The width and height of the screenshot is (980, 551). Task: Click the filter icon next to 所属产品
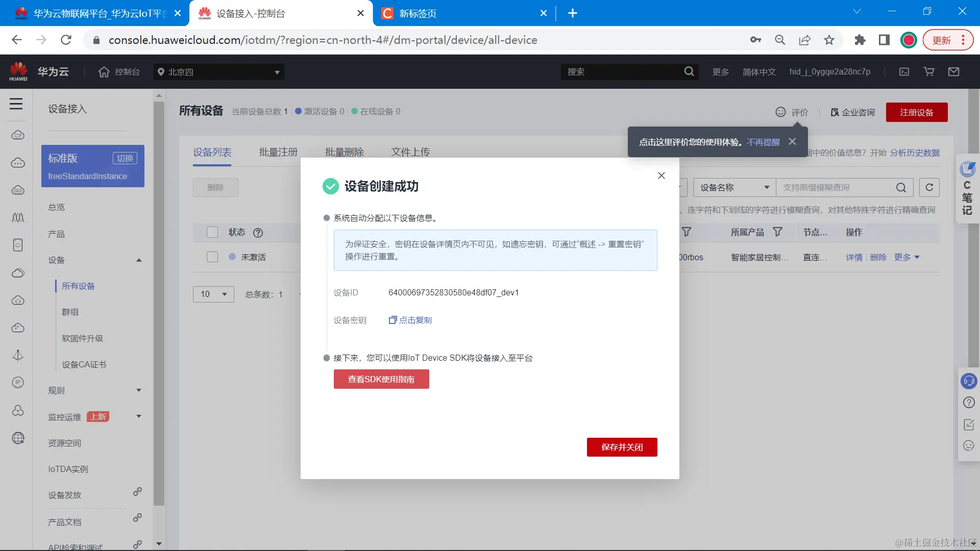(777, 232)
